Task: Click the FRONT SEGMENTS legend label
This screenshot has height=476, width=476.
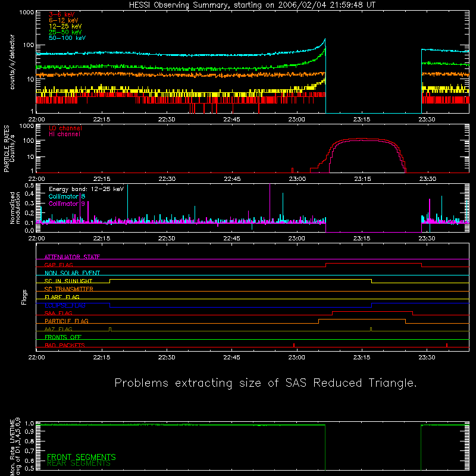Action: [x=82, y=457]
